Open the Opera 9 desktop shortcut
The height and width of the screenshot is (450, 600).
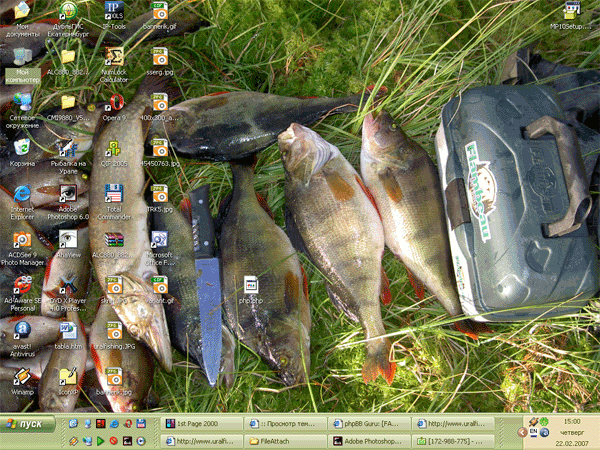(x=114, y=103)
